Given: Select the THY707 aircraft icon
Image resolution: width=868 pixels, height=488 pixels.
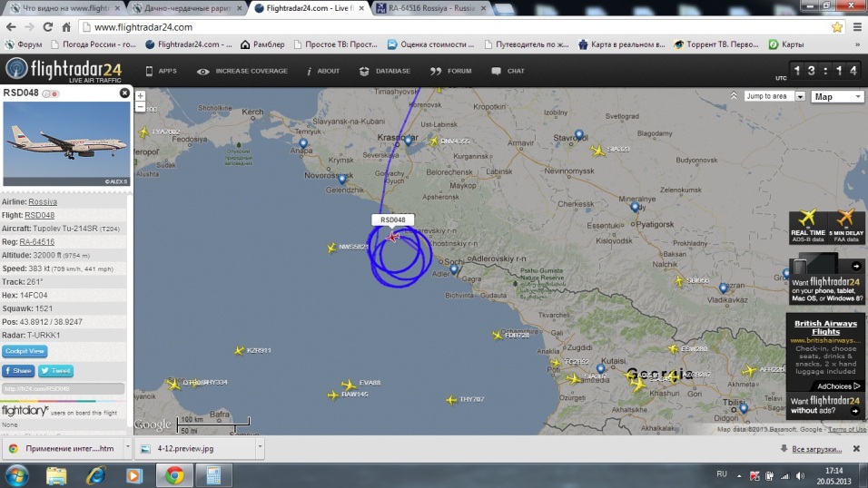Looking at the screenshot, I should coord(451,399).
